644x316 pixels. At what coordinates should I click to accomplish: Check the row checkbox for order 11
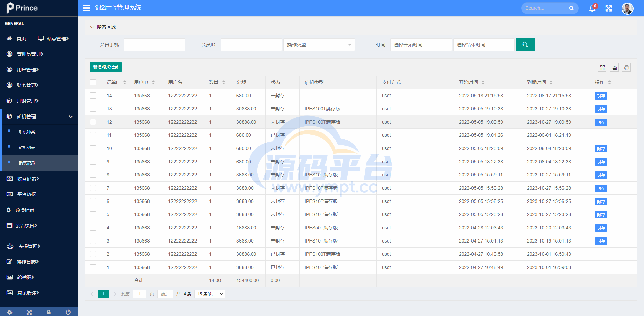click(93, 135)
